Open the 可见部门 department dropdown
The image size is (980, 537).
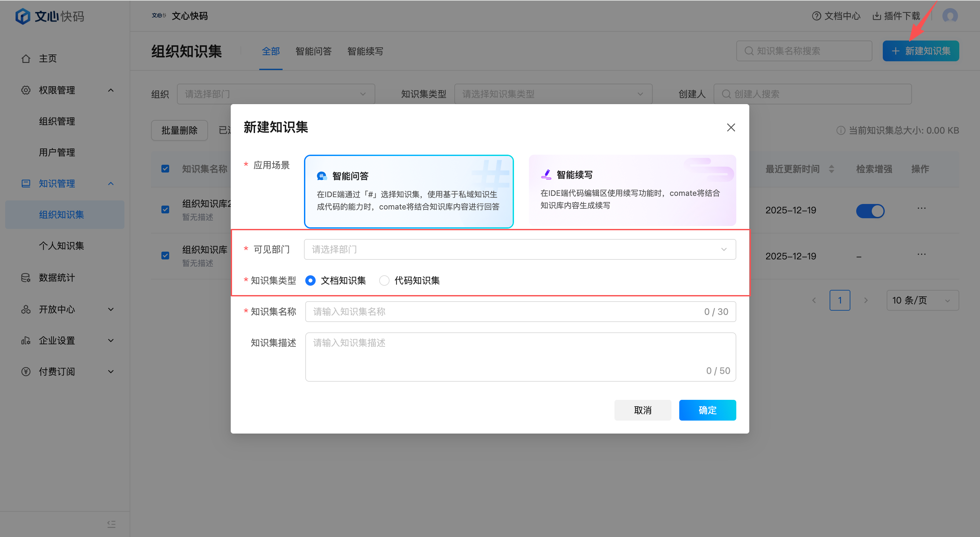[x=520, y=249]
